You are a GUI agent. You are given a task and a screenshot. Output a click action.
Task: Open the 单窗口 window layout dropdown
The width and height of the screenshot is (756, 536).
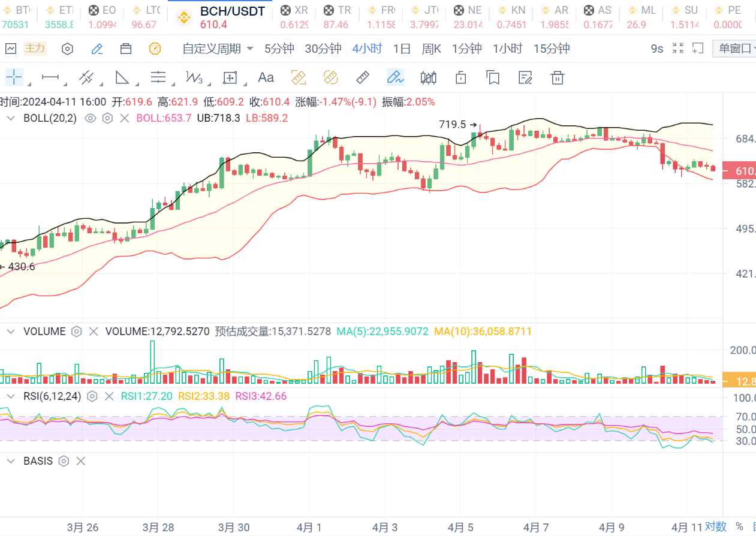[x=735, y=49]
